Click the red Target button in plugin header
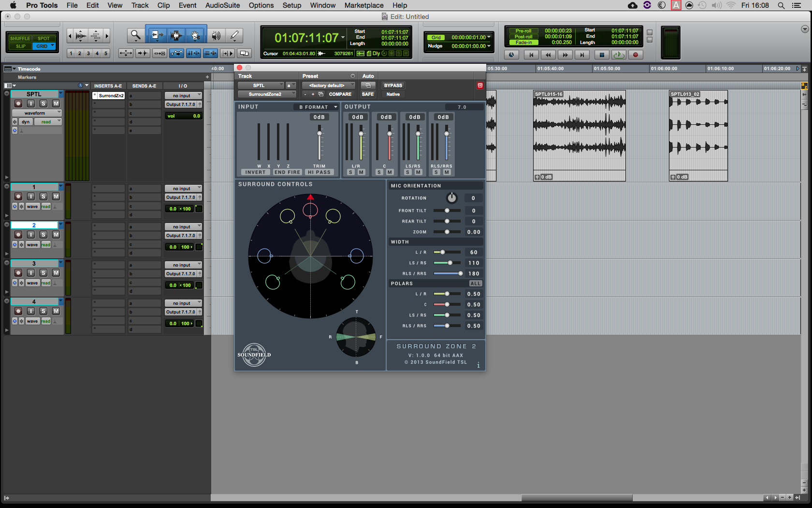Image resolution: width=812 pixels, height=508 pixels. pos(480,85)
